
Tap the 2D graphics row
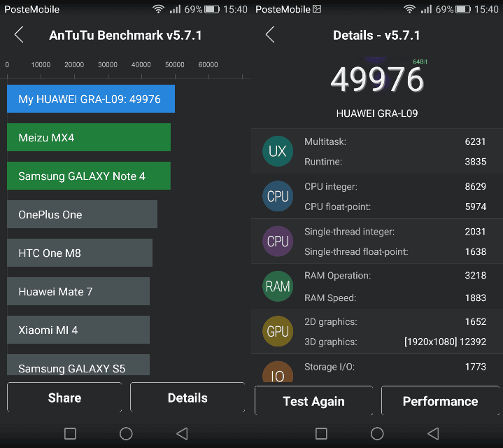point(395,321)
